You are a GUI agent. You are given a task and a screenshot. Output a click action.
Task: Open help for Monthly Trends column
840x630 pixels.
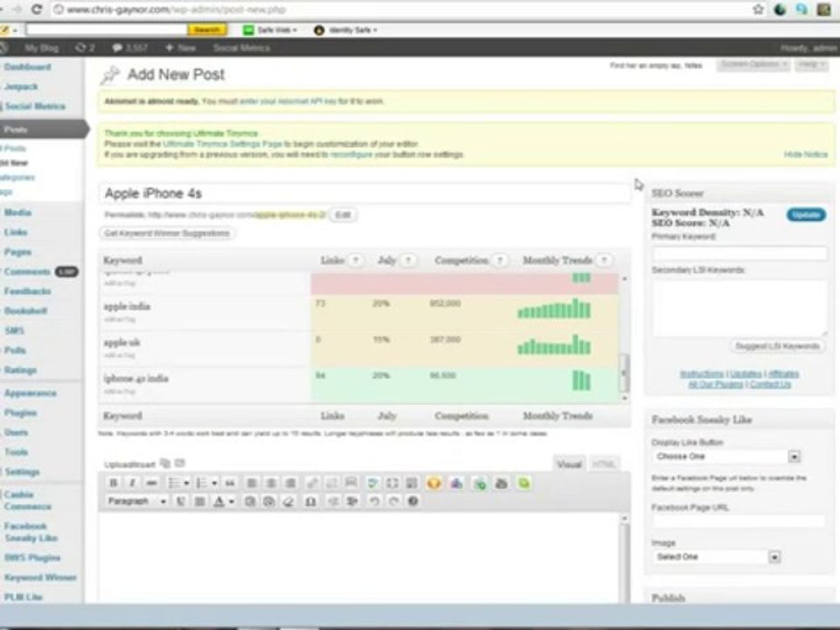[604, 261]
